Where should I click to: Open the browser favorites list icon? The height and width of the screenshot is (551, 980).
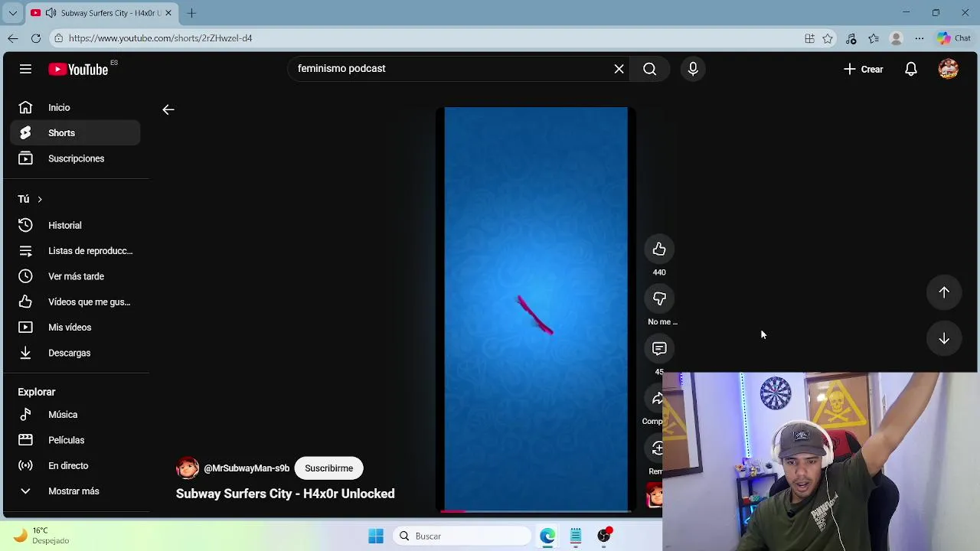[x=874, y=38]
